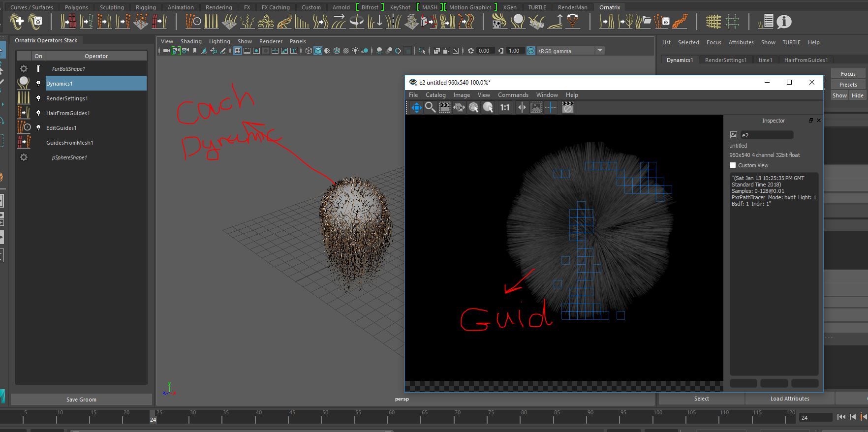Click the Save Groom button
Image resolution: width=868 pixels, height=432 pixels.
(x=81, y=400)
